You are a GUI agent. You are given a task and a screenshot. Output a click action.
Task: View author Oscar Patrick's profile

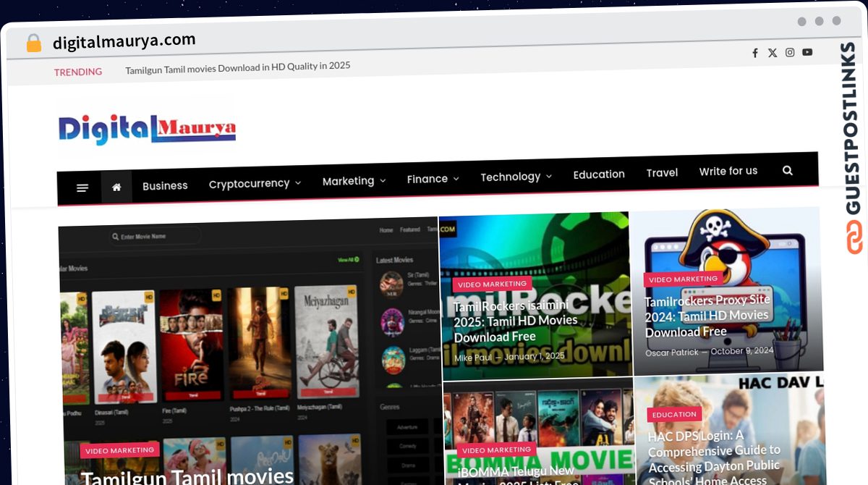pos(672,353)
